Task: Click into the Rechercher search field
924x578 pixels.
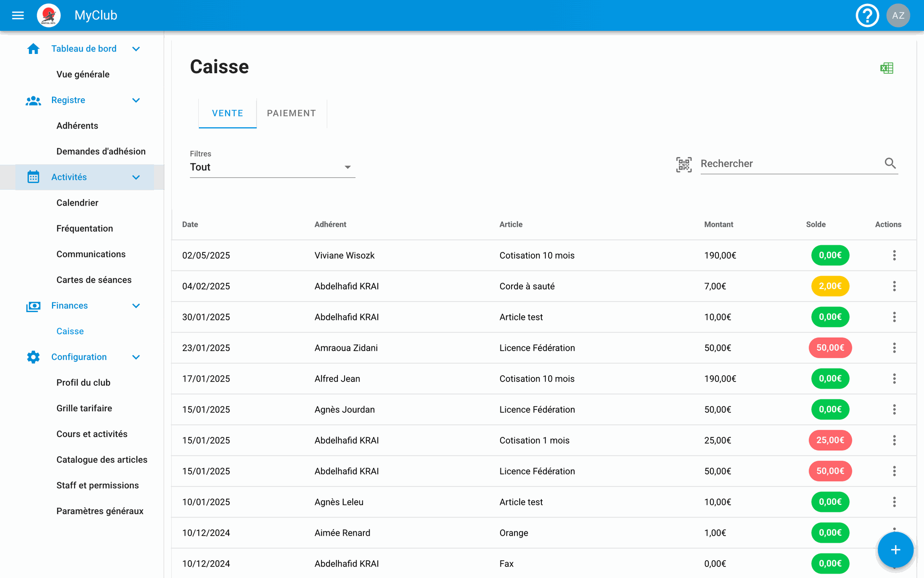Action: pyautogui.click(x=789, y=164)
